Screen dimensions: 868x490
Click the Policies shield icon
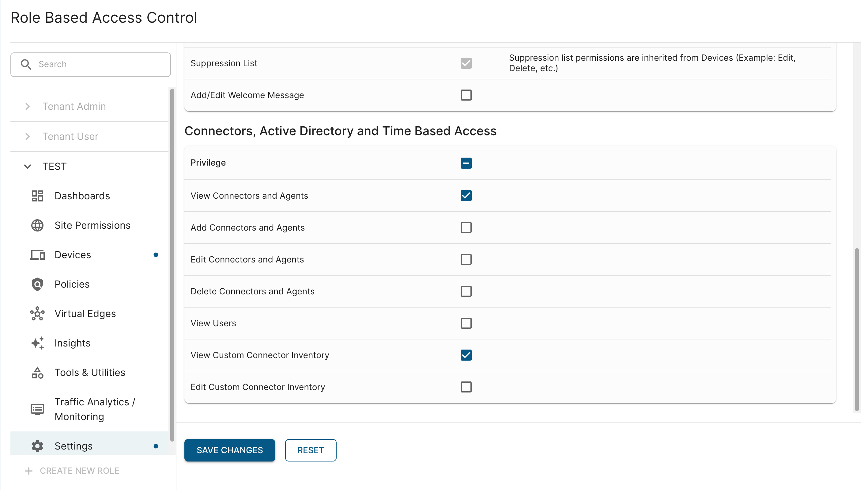point(37,284)
